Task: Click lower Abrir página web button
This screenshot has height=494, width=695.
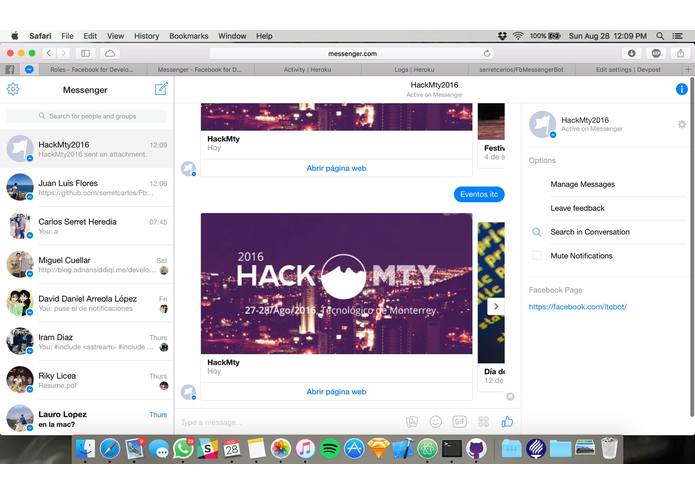Action: tap(336, 392)
